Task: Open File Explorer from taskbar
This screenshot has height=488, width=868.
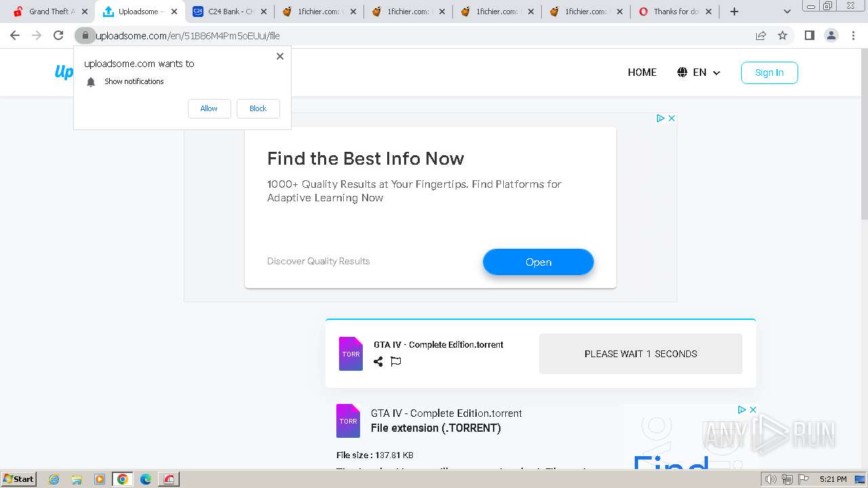Action: pos(77,479)
